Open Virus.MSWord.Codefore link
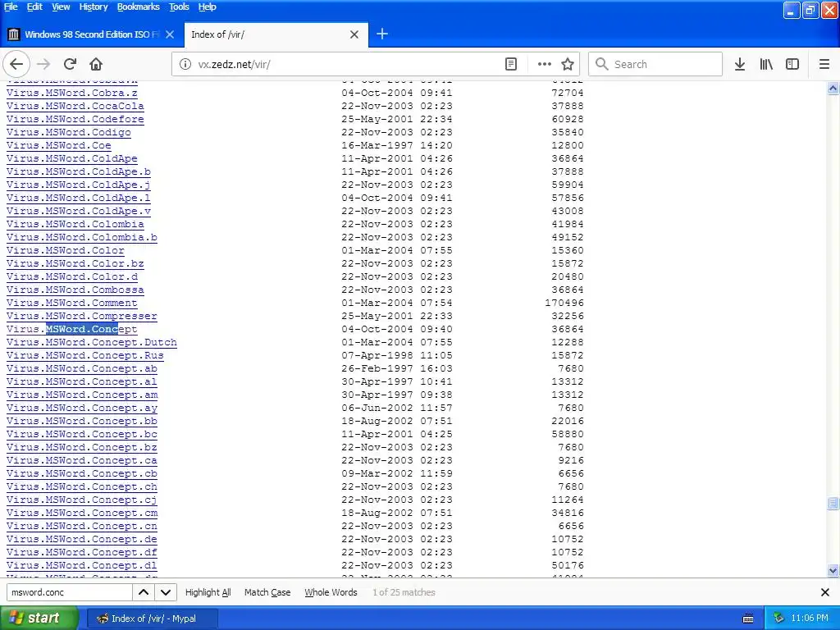The width and height of the screenshot is (840, 630). (75, 119)
